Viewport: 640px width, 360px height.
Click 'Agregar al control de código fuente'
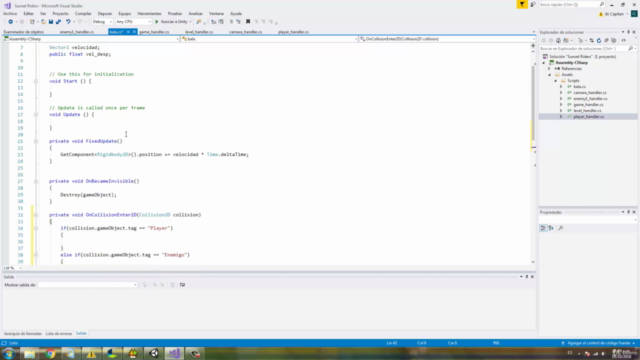coord(599,343)
